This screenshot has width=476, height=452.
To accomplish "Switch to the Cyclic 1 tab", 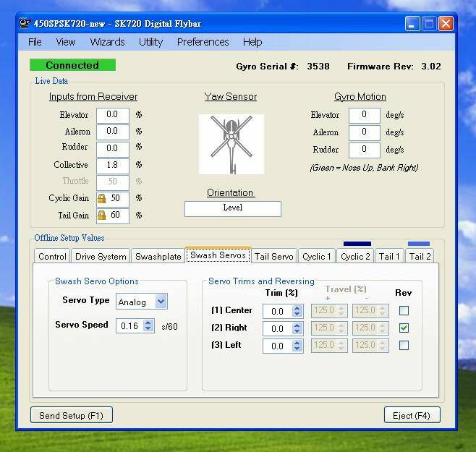I will pyautogui.click(x=317, y=257).
